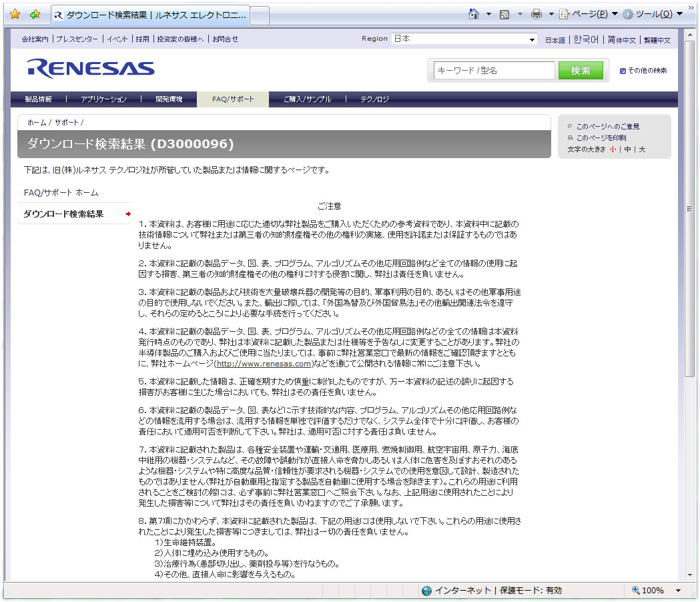Click the green 検索 button

coord(581,71)
